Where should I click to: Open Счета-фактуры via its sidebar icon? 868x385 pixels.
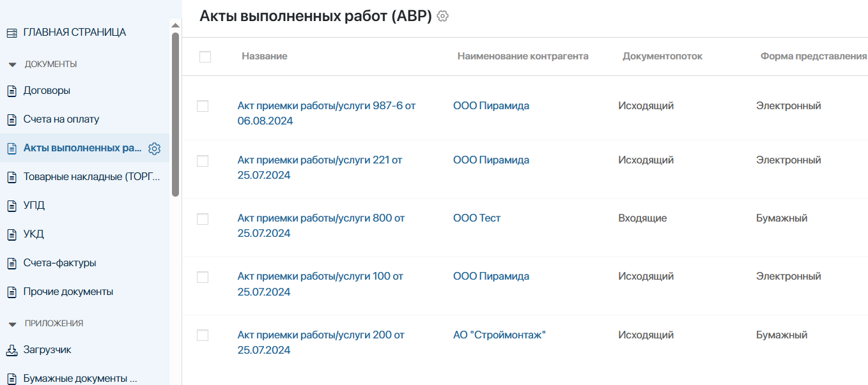click(10, 262)
